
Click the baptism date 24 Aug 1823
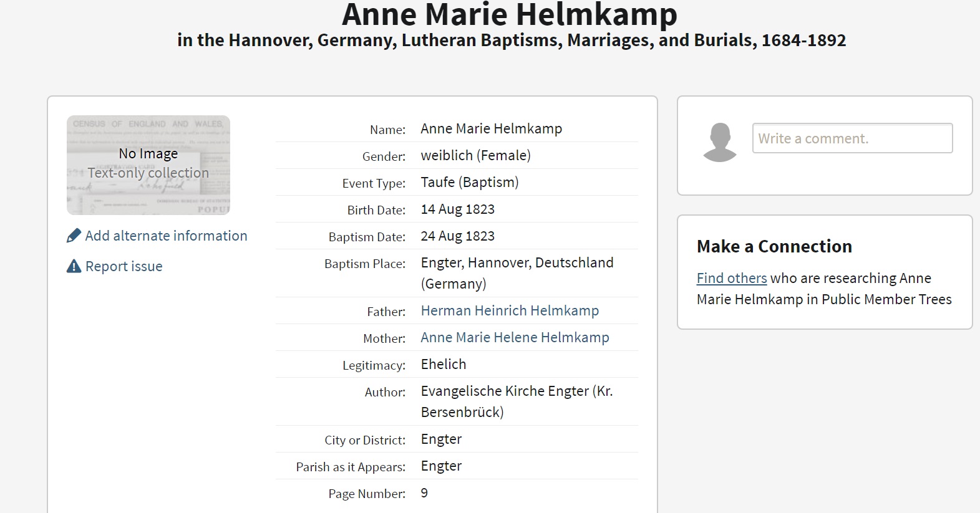[457, 236]
